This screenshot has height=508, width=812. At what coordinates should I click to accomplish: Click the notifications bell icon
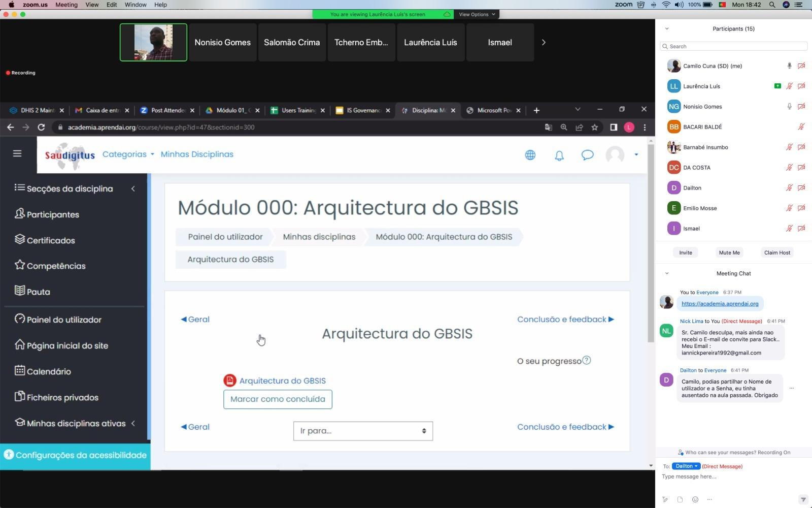tap(559, 155)
